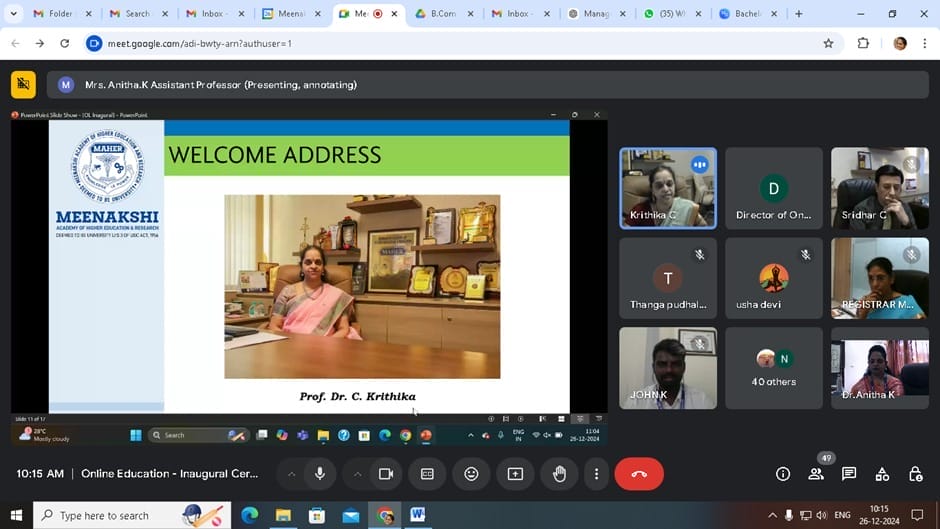Bookmark this page with the star icon
The width and height of the screenshot is (940, 529).
click(x=828, y=44)
